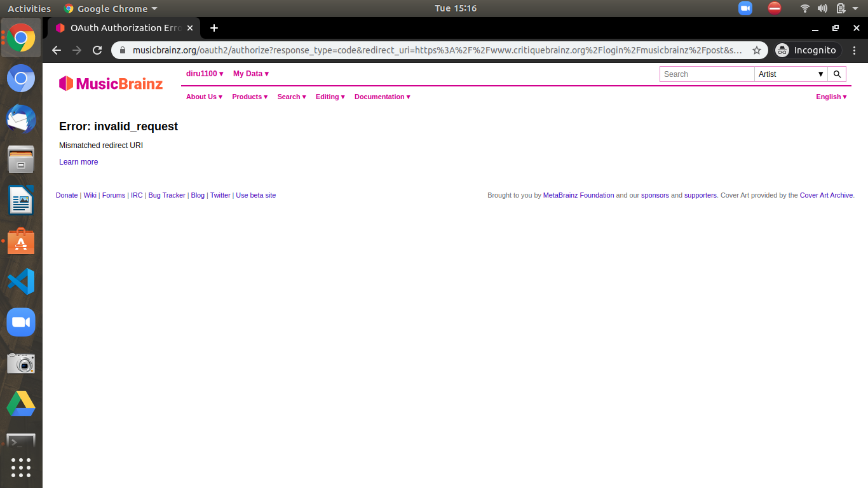Select the OAuth Authorization Error tab
Viewport: 868px width, 488px height.
[125, 28]
